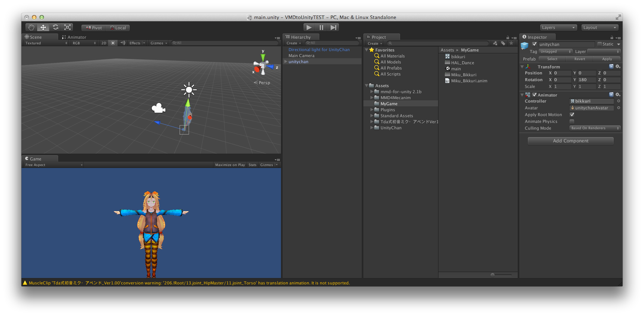Screen dimensions: 644x316
Task: Open Animator component help icon
Action: tap(611, 95)
